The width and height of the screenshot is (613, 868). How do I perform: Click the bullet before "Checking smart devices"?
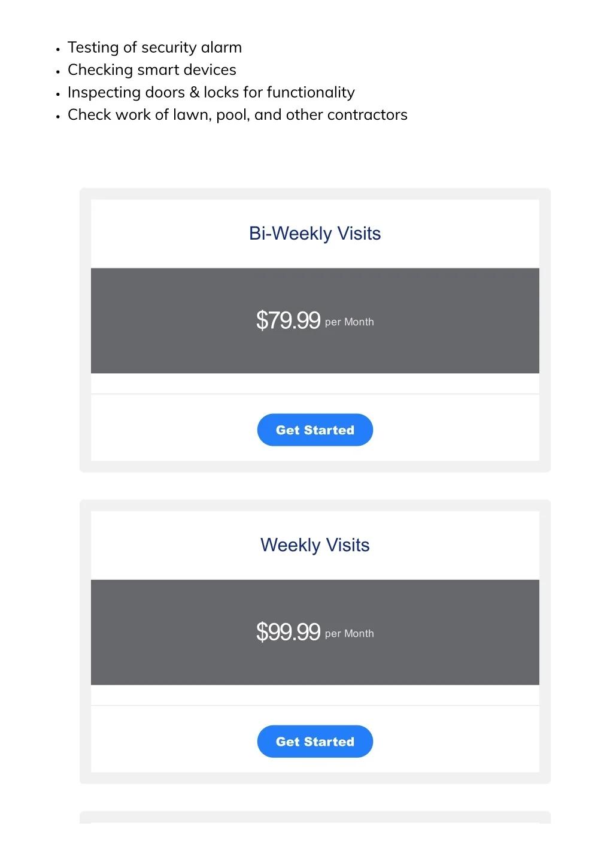(x=58, y=72)
